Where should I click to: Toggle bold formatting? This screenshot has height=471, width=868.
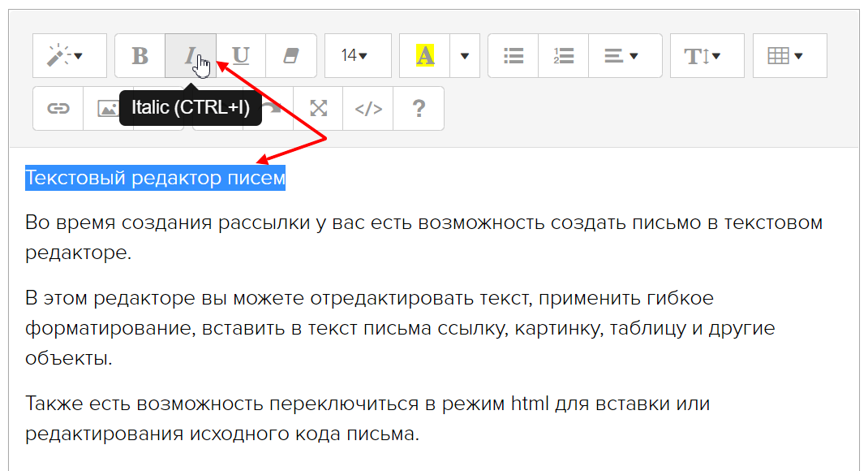140,56
